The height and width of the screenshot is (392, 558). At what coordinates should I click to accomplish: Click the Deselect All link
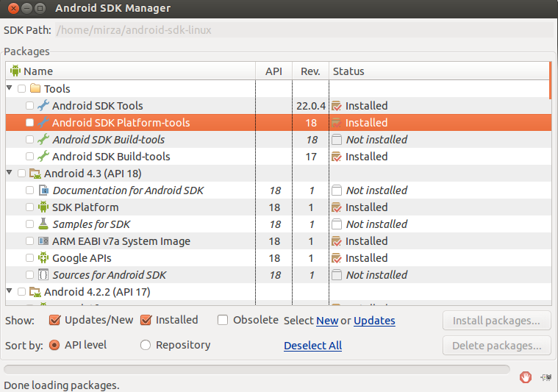pos(312,346)
